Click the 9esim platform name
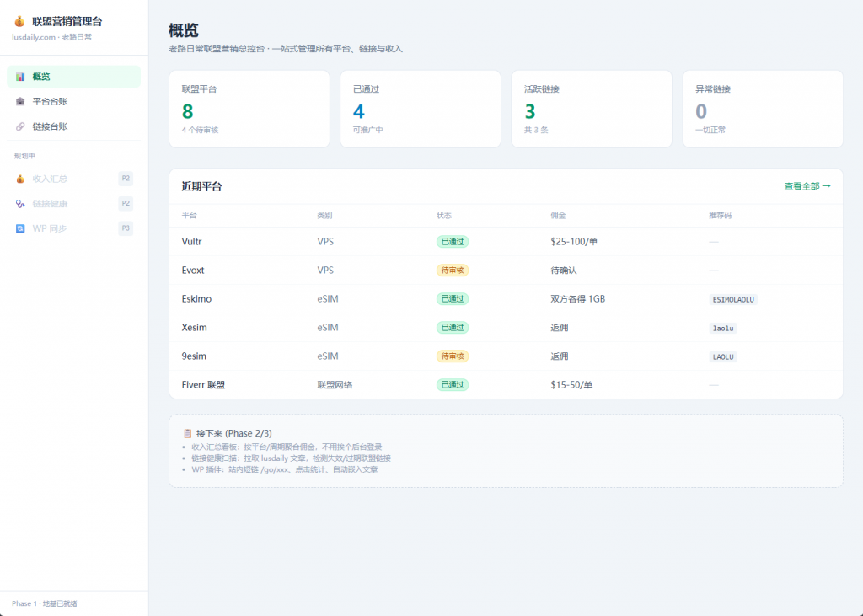The image size is (863, 616). click(194, 356)
